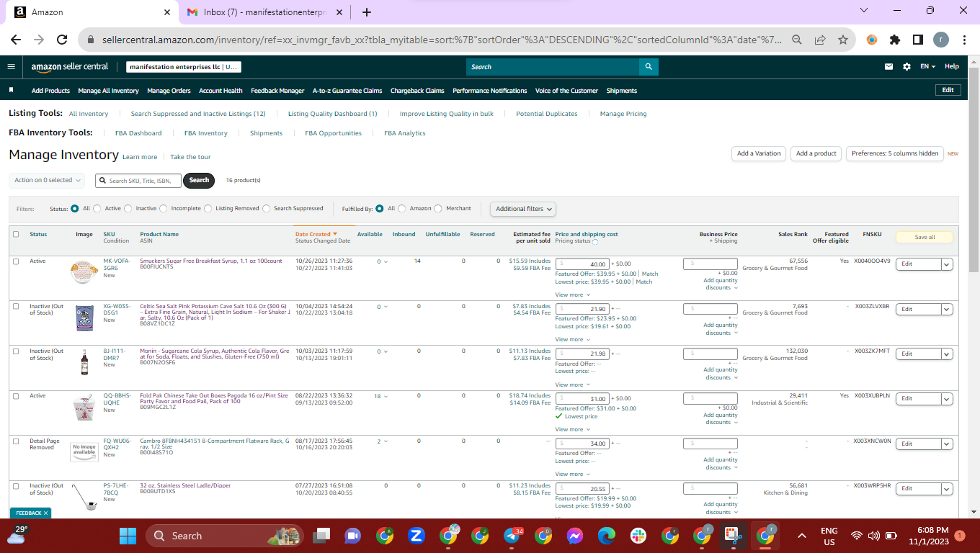Open the Chrome extensions puzzle icon

[x=895, y=40]
